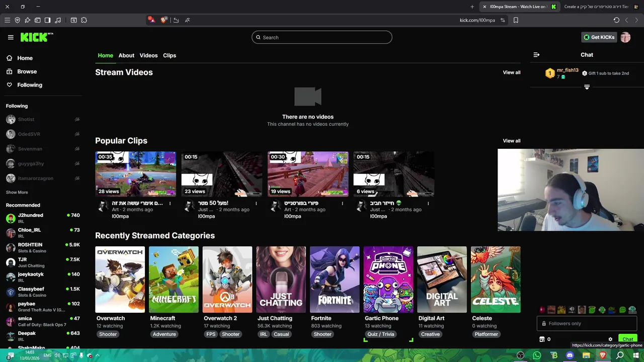This screenshot has width=644, height=362.
Task: Open recommended channel ROSHTEIN
Action: [42, 247]
